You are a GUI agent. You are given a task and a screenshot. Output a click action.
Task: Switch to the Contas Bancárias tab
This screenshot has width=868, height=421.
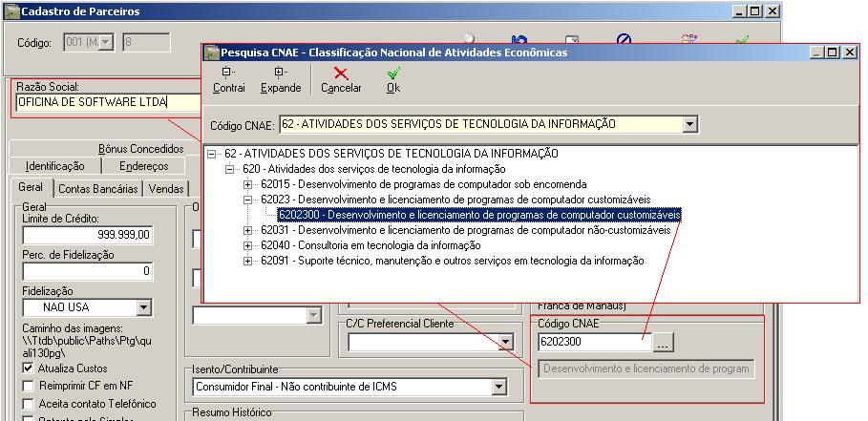(x=98, y=189)
